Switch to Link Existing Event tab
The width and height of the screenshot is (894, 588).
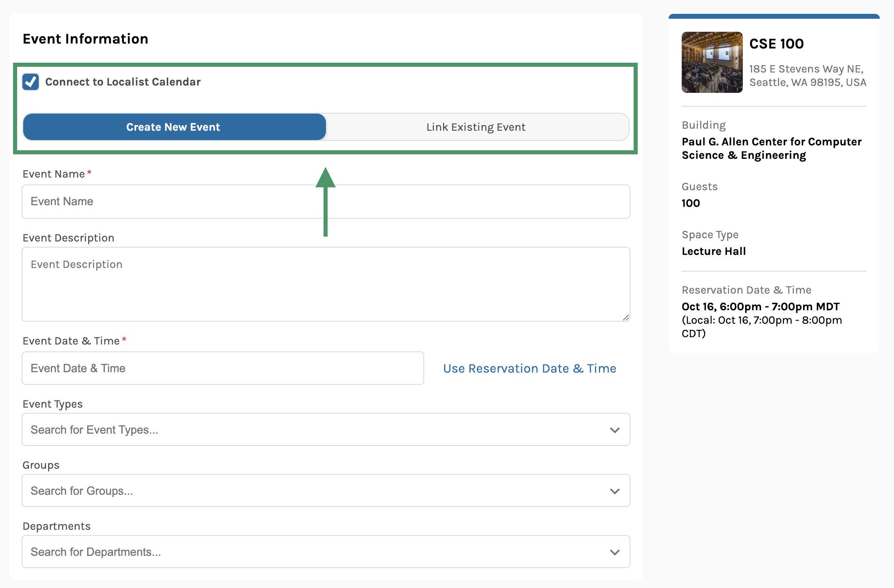476,127
